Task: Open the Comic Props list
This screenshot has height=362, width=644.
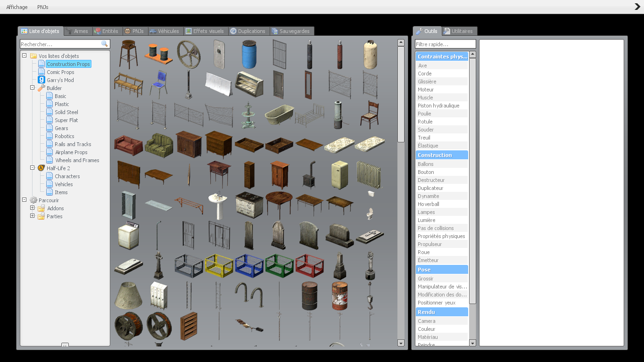Action: 60,72
